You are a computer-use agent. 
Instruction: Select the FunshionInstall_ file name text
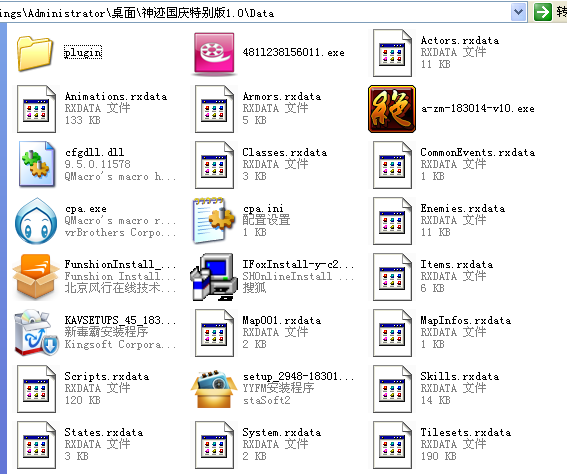(x=120, y=265)
